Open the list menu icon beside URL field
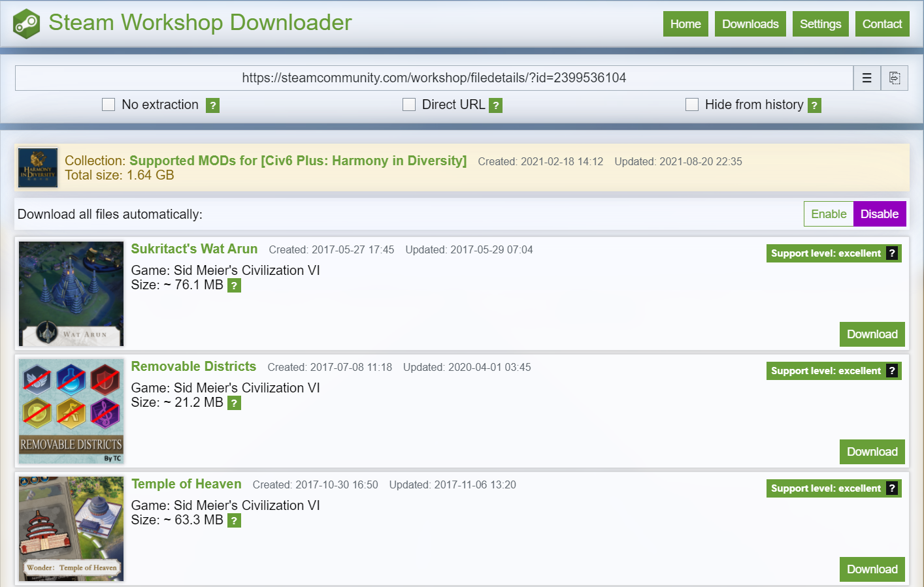Viewport: 924px width, 587px height. click(x=867, y=78)
